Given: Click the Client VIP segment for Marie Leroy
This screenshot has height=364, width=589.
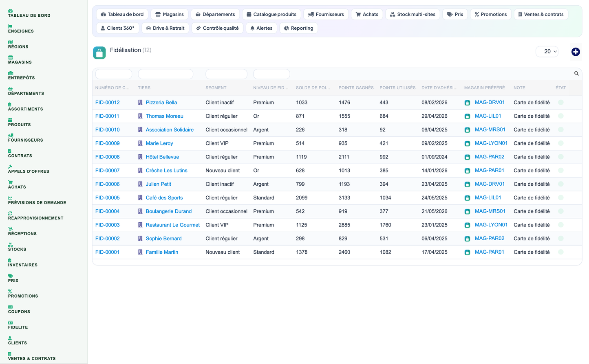Looking at the screenshot, I should pyautogui.click(x=217, y=143).
